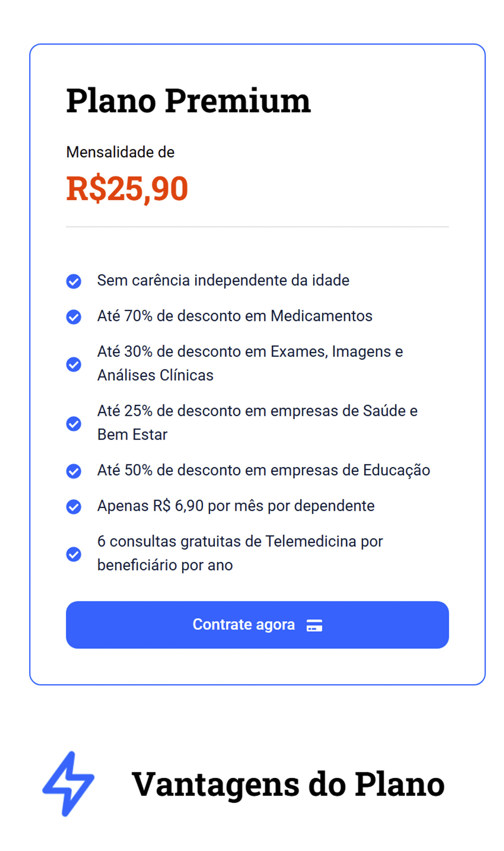
Task: Click the blue lightning bolt icon
Action: pyautogui.click(x=69, y=784)
